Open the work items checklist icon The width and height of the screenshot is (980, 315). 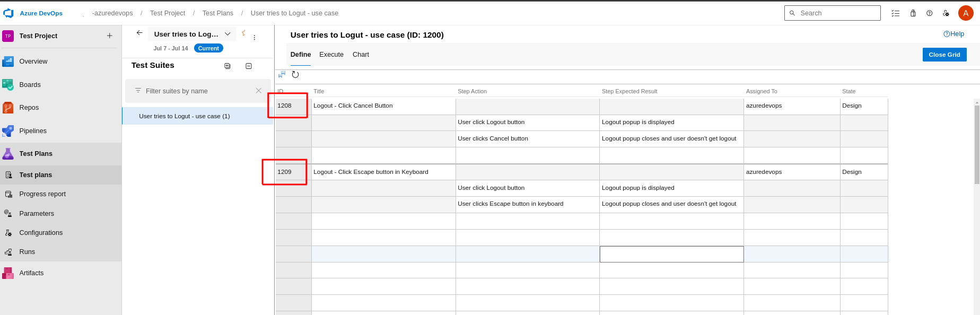896,13
